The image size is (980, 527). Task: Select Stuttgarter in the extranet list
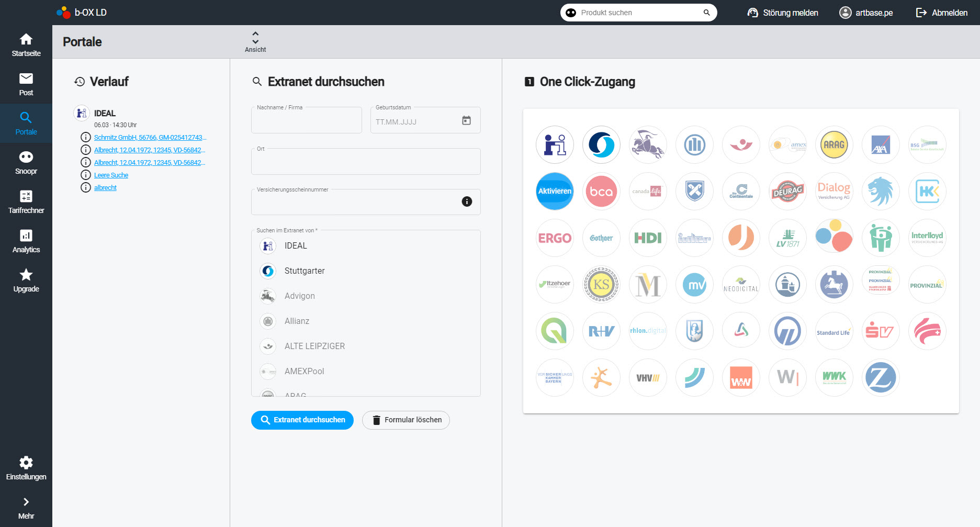(x=305, y=271)
